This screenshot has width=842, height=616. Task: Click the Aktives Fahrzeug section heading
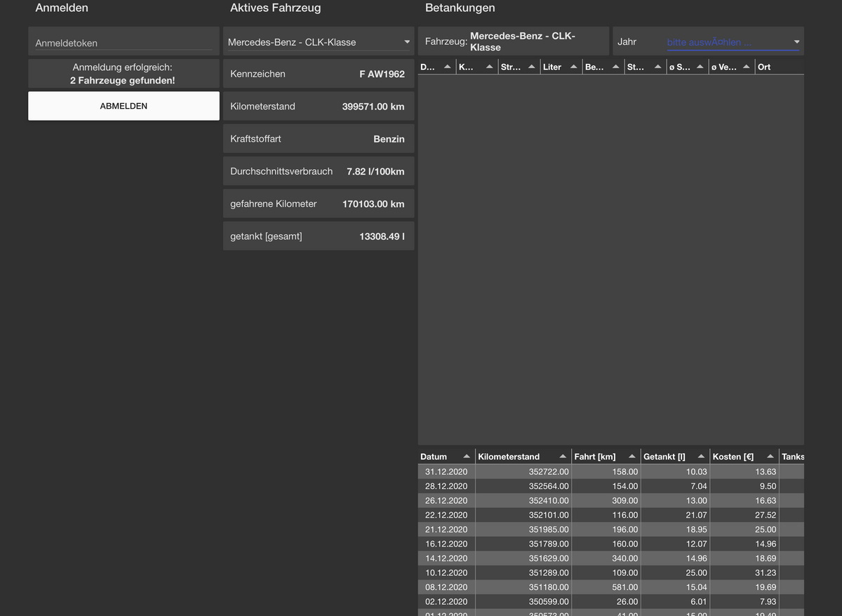275,8
